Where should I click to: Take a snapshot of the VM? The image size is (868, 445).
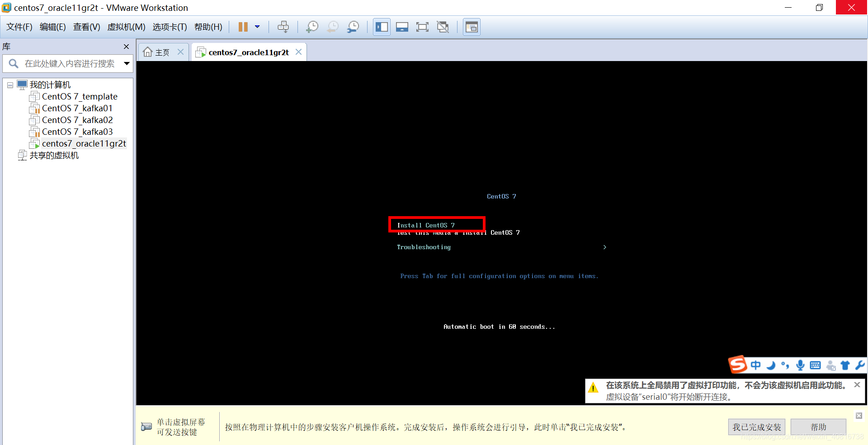click(x=312, y=27)
